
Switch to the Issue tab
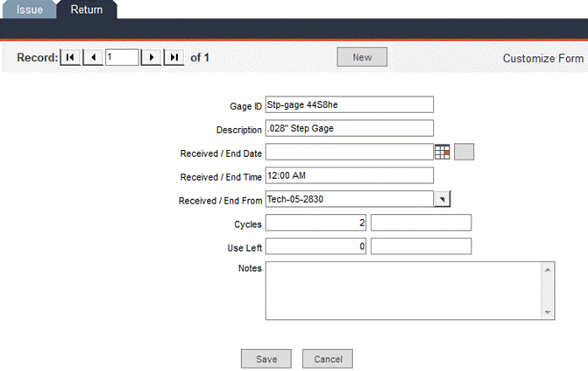pyautogui.click(x=29, y=10)
